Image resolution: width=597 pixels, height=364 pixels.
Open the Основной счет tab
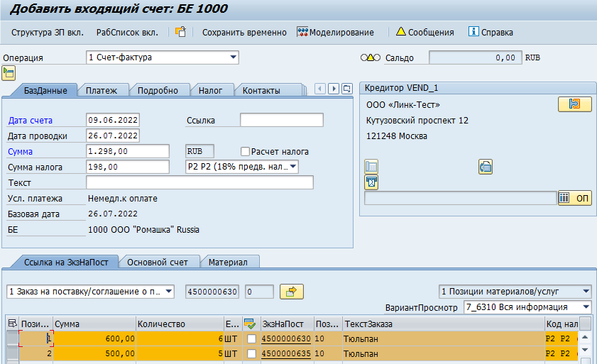(158, 262)
